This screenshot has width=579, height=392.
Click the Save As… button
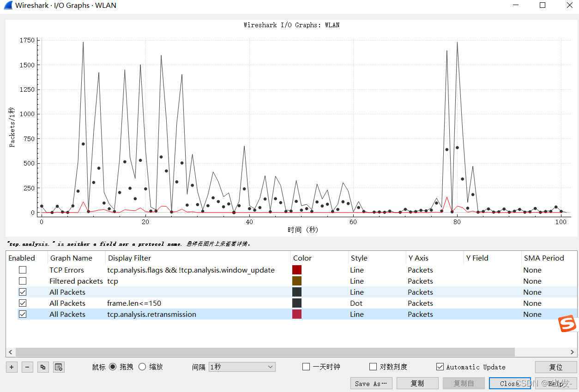pyautogui.click(x=371, y=383)
